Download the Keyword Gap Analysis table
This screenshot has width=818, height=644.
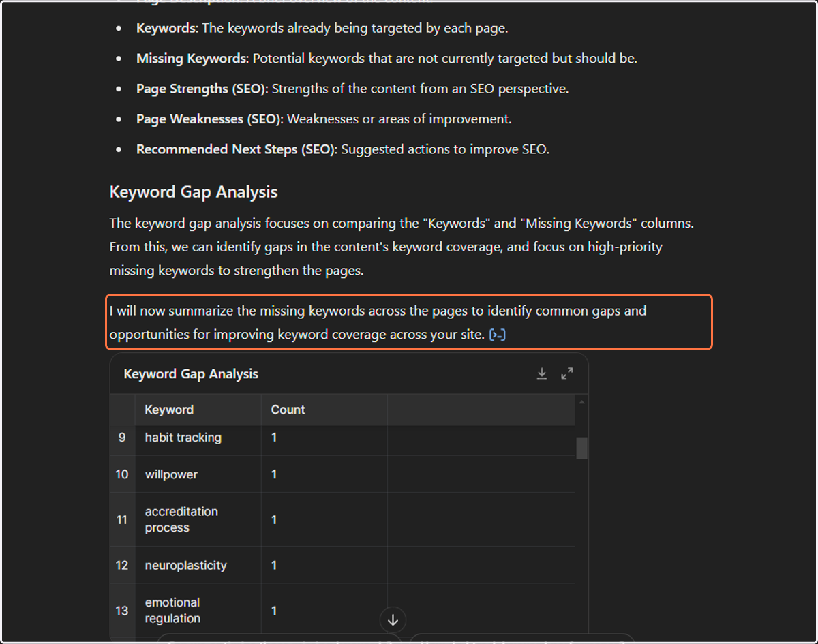click(542, 373)
